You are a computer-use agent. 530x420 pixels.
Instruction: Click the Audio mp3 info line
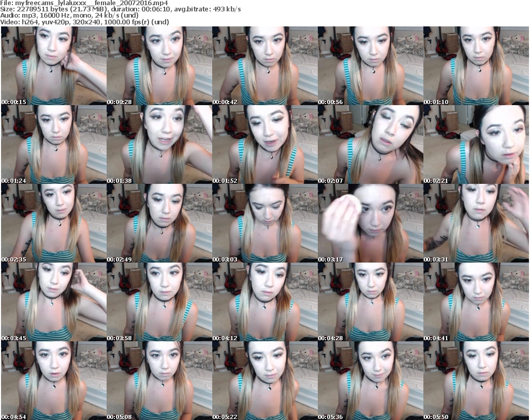(69, 16)
